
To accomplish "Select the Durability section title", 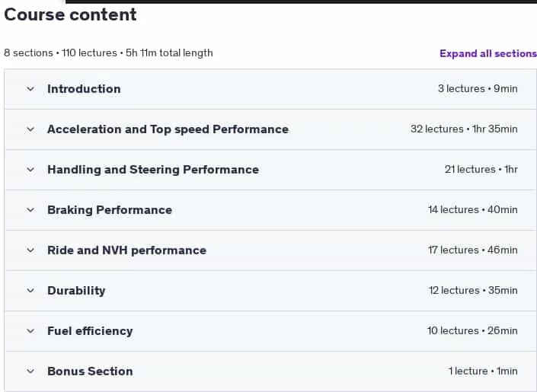I will (76, 291).
